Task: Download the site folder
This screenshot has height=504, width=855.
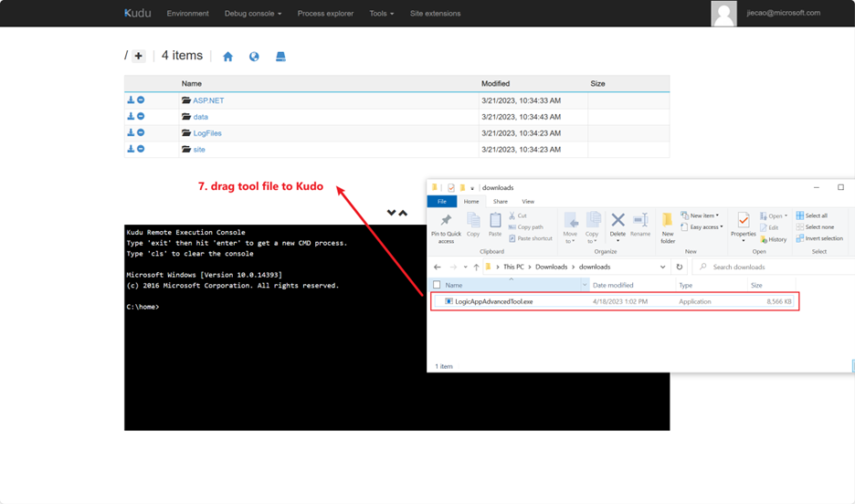Action: coord(131,150)
